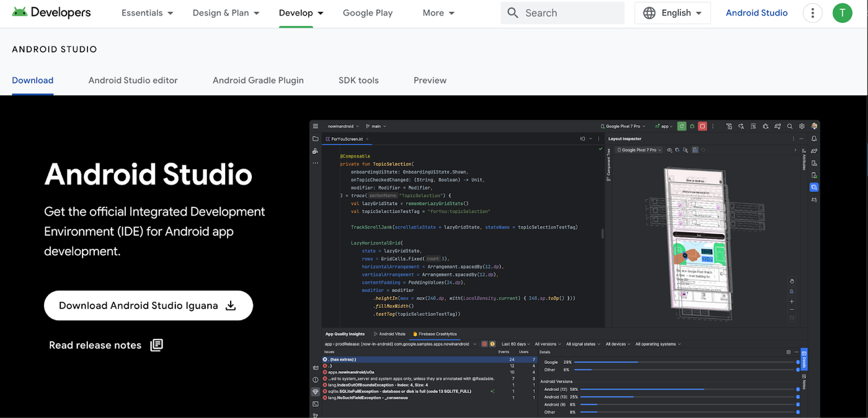Screen dimensions: 868x418
Task: Open the three-dot overflow menu beside the avatar
Action: coord(812,13)
